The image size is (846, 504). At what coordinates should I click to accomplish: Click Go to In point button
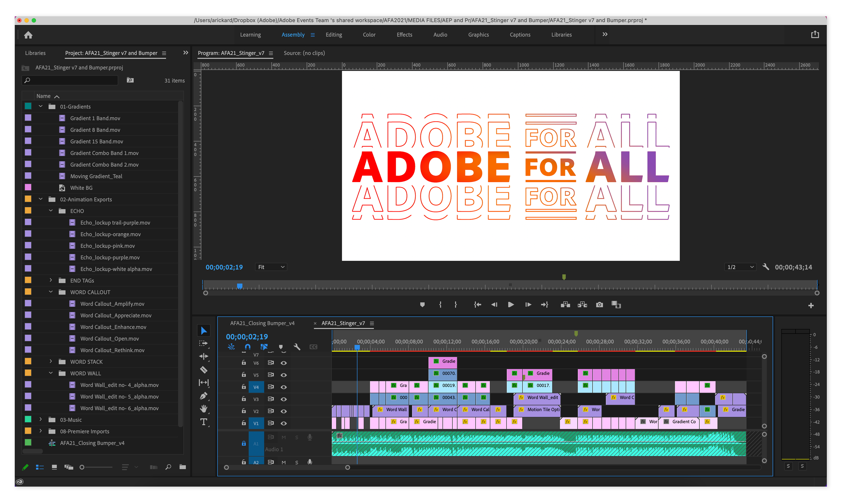tap(477, 305)
